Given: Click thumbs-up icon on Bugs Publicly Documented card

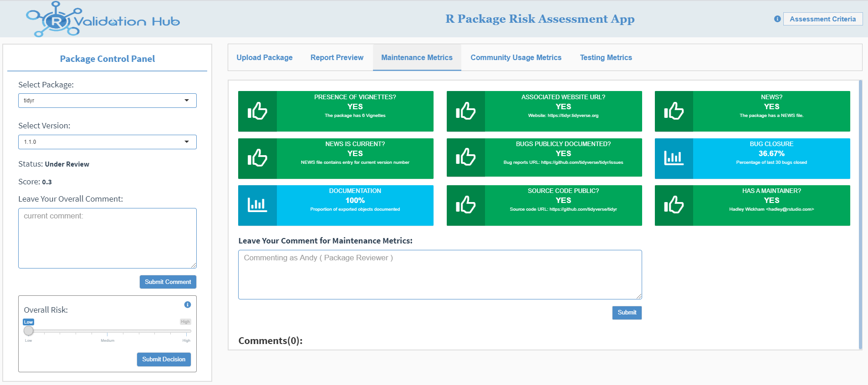Looking at the screenshot, I should click(465, 158).
